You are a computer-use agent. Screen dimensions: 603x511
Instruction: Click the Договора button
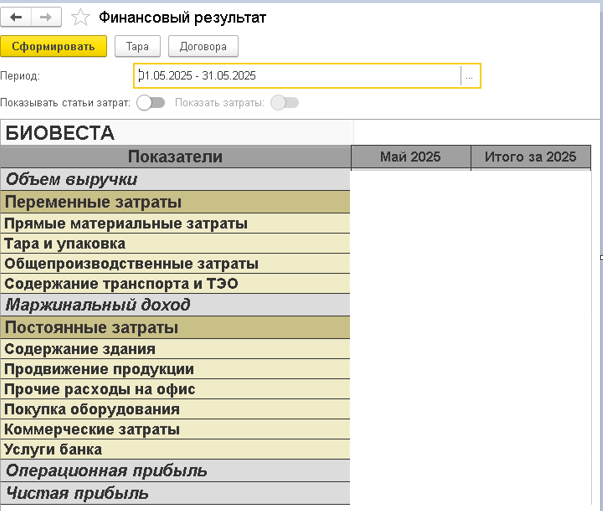coord(203,46)
